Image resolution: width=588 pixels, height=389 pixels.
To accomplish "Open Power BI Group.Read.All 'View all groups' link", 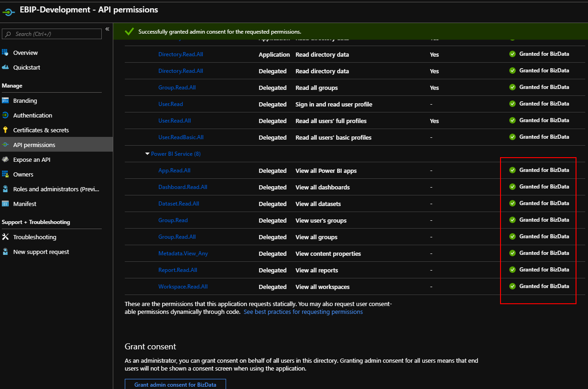I will pyautogui.click(x=177, y=237).
